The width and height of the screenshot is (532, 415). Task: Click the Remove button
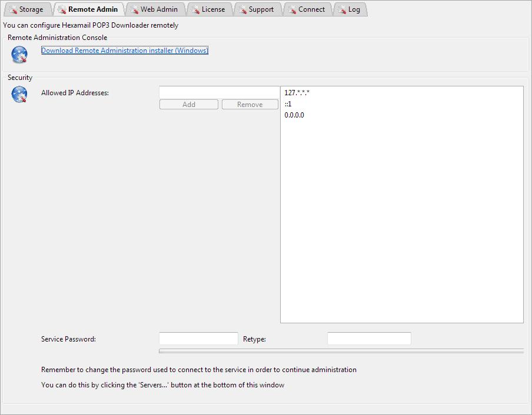250,104
